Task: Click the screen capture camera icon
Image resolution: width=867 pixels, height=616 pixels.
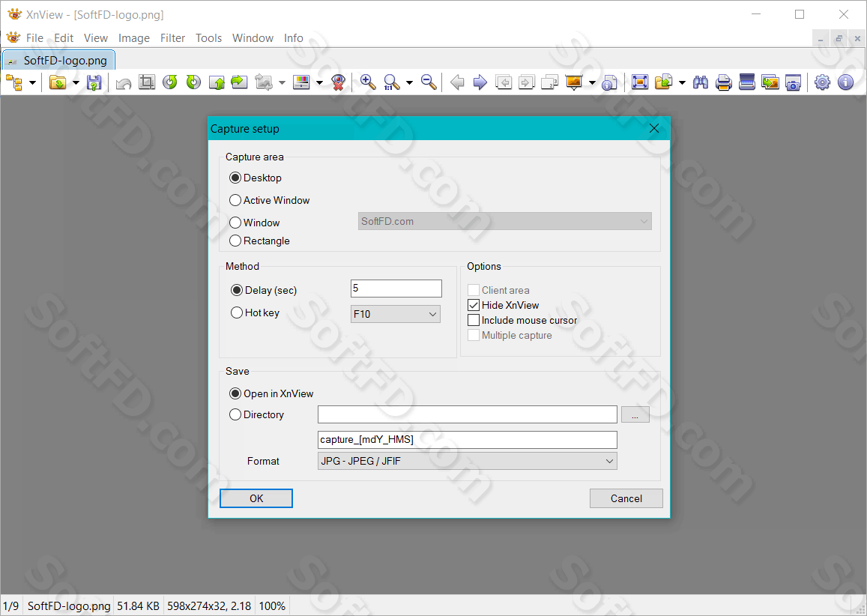Action: pyautogui.click(x=793, y=82)
